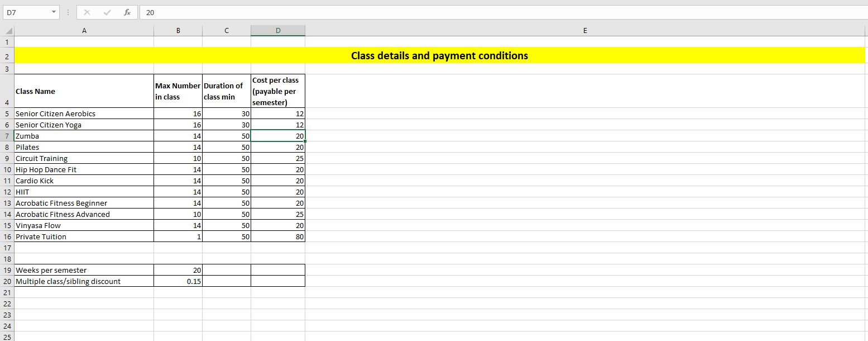
Task: Select the 'Private Tuition' cell
Action: [84, 236]
